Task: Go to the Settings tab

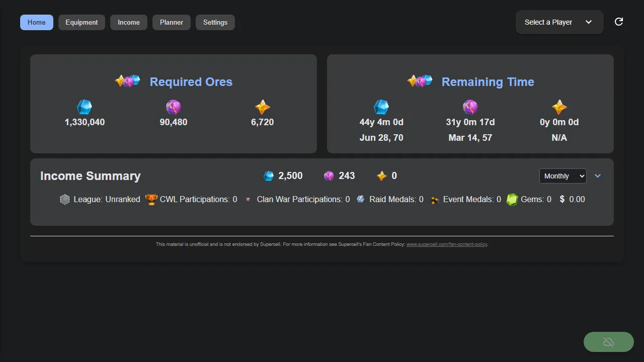Action: [215, 22]
